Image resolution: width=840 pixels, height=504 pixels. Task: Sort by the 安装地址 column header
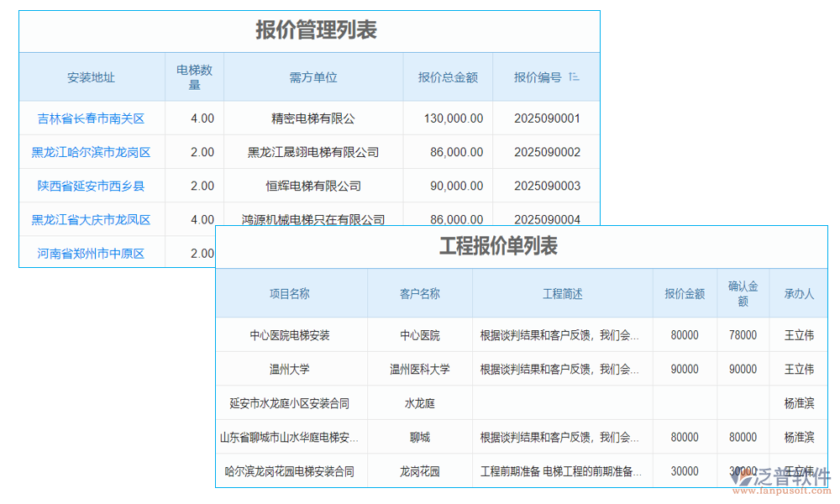click(x=92, y=76)
